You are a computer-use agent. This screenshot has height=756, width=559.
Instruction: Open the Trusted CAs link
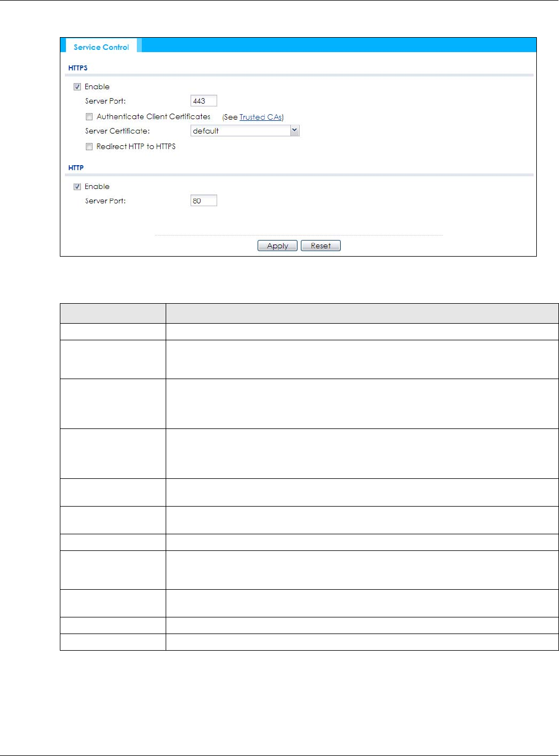[260, 117]
